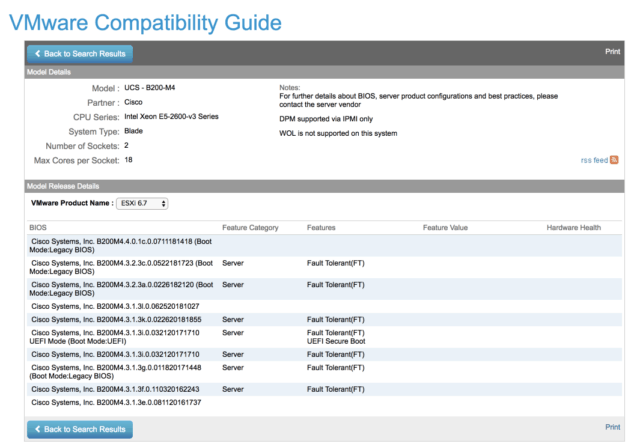Click the orange RSS feed icon

tap(614, 160)
